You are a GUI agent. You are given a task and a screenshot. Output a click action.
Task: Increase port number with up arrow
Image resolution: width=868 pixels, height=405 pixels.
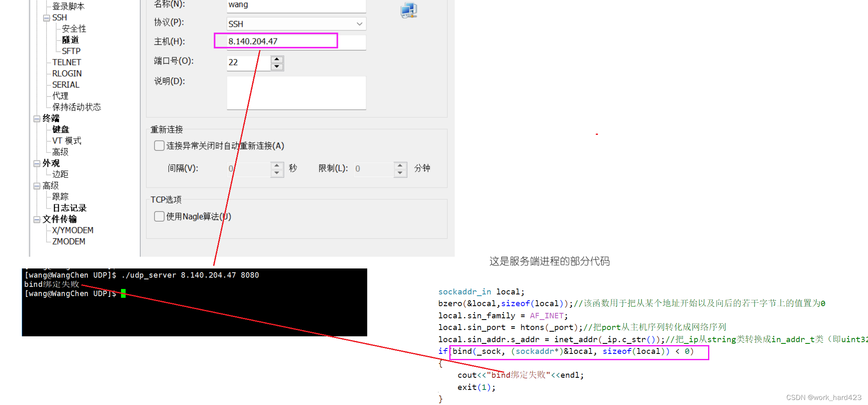[277, 59]
